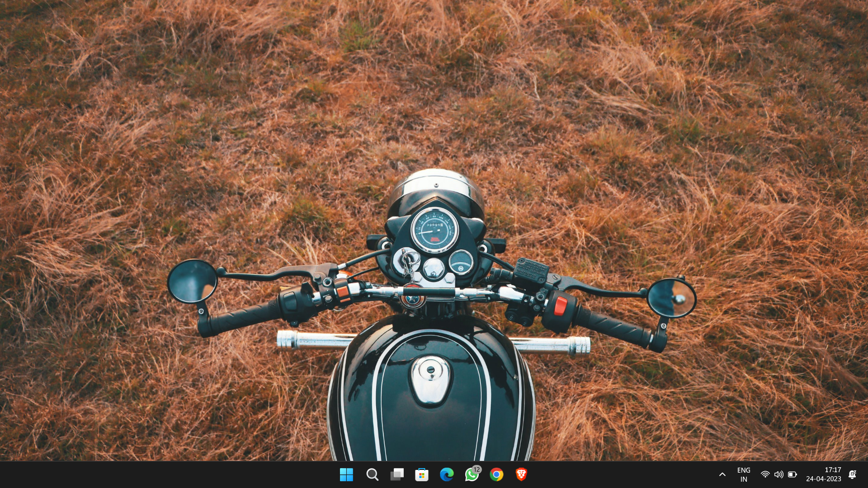Viewport: 868px width, 488px height.
Task: Open the Windows Start menu
Action: click(x=346, y=474)
